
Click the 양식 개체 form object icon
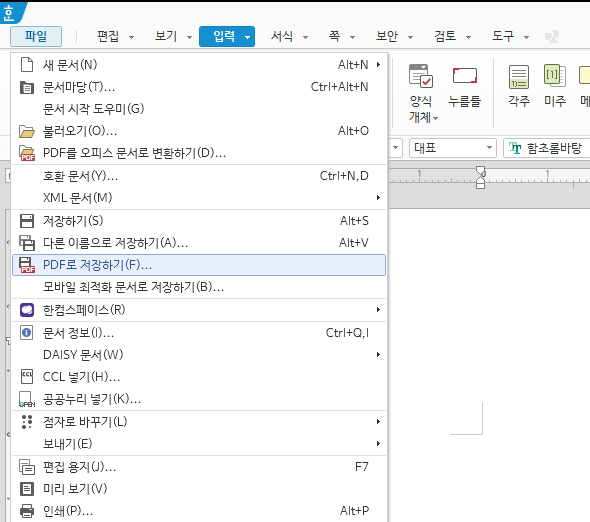(x=421, y=76)
